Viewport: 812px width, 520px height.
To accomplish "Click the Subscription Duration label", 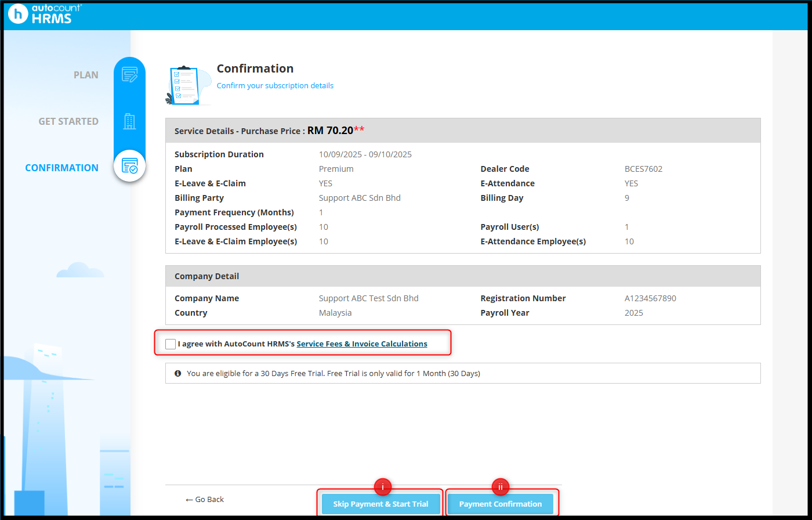I will [219, 154].
